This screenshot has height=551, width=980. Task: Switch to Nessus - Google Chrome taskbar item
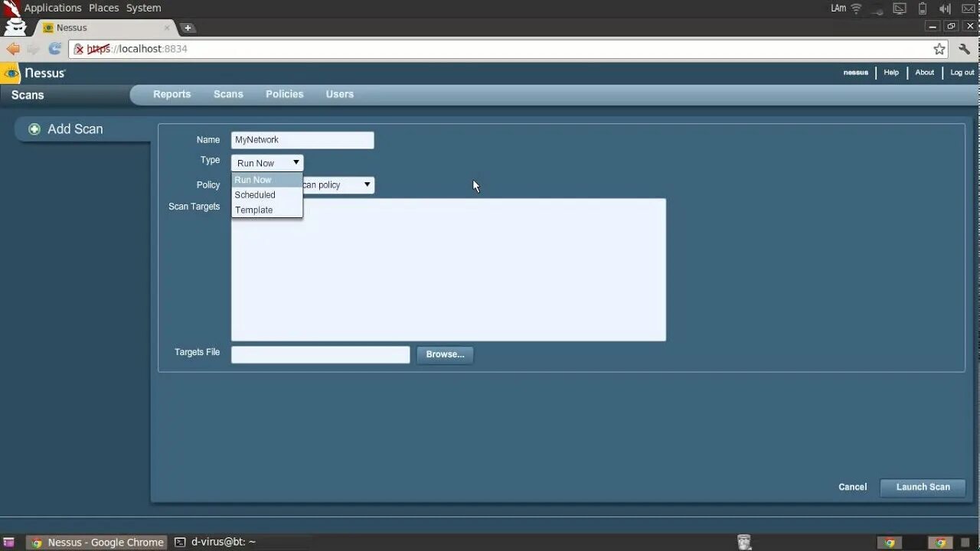pyautogui.click(x=97, y=542)
